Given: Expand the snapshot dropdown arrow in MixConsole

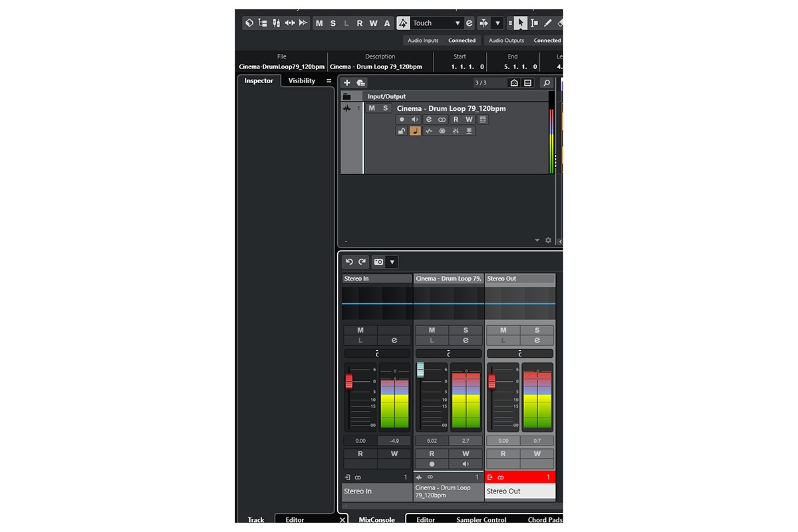Looking at the screenshot, I should [392, 262].
